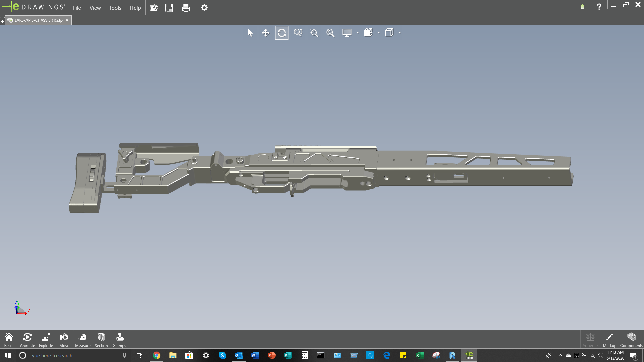This screenshot has height=362, width=644.
Task: Click the question mark help icon
Action: (599, 7)
